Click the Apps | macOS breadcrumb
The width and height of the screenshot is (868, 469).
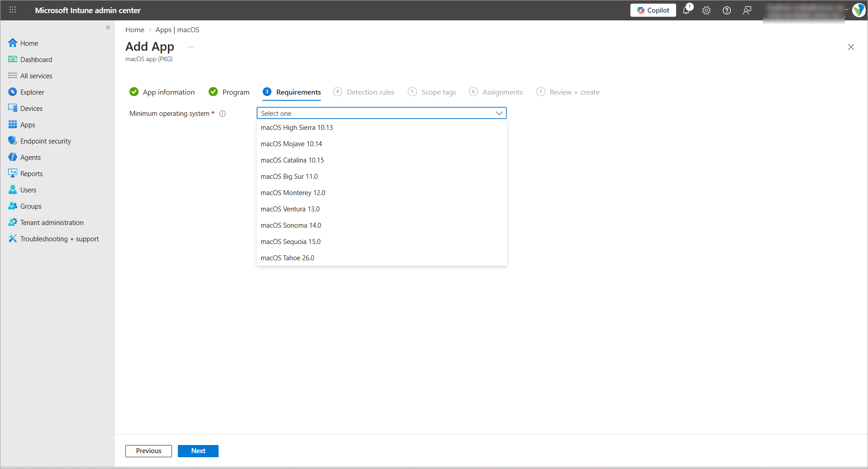(177, 30)
